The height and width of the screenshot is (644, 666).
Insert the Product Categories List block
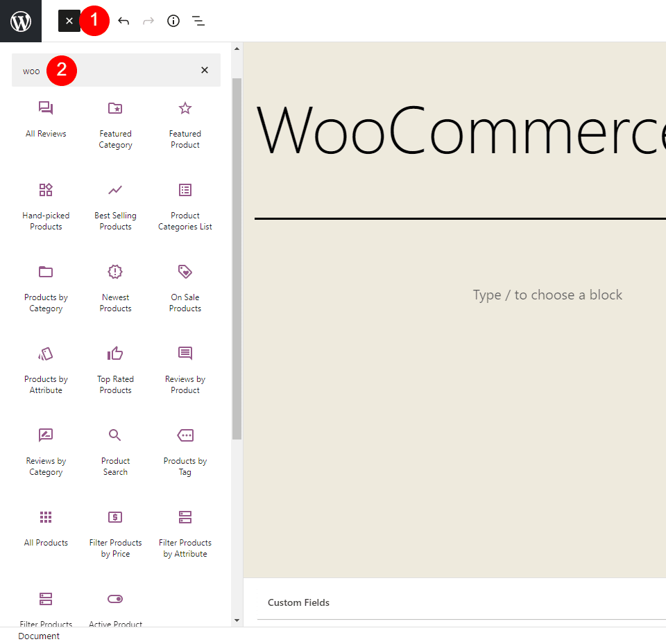pos(185,204)
